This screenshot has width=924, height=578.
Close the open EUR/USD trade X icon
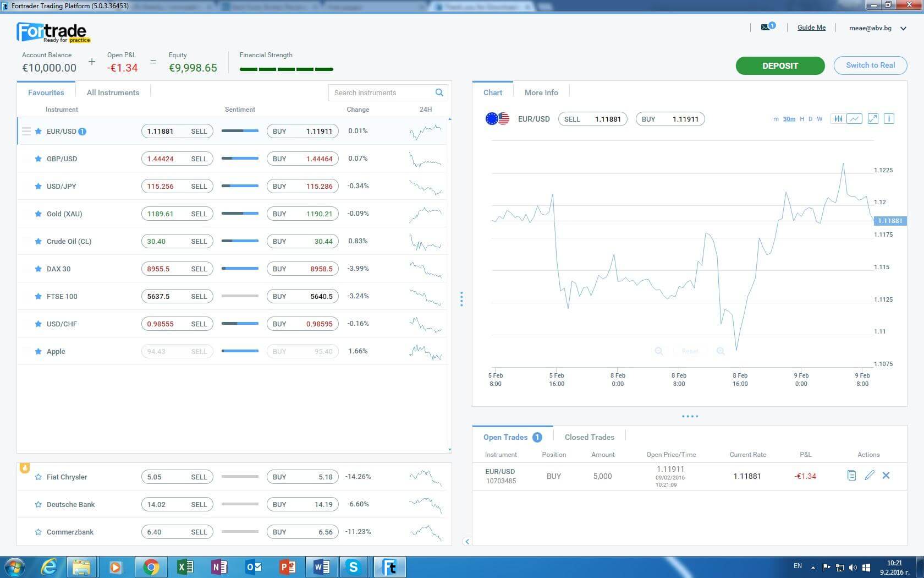886,475
